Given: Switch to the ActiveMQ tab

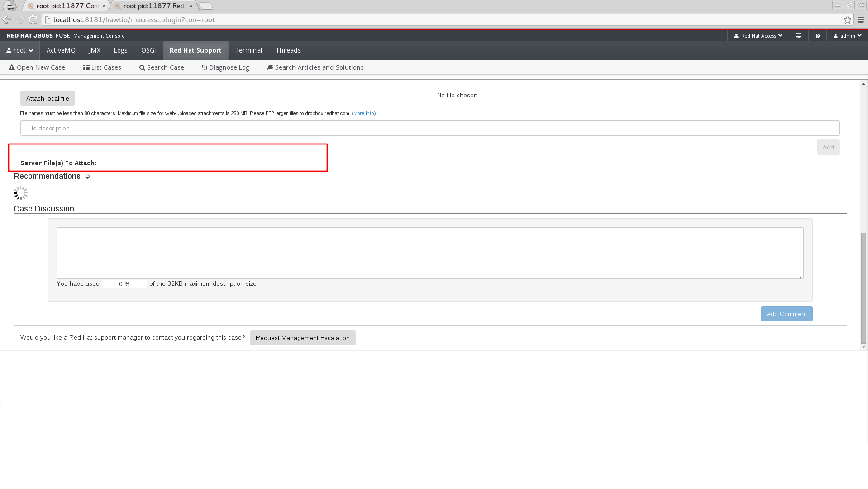Looking at the screenshot, I should click(x=61, y=50).
